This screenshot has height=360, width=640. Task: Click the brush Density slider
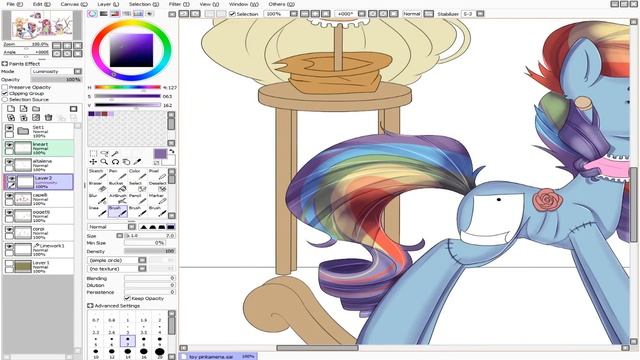(149, 251)
